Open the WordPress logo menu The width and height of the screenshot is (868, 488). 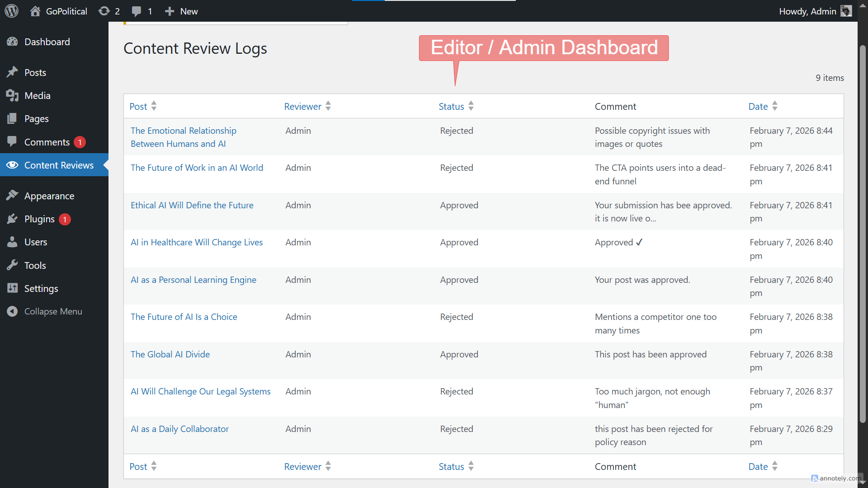11,11
